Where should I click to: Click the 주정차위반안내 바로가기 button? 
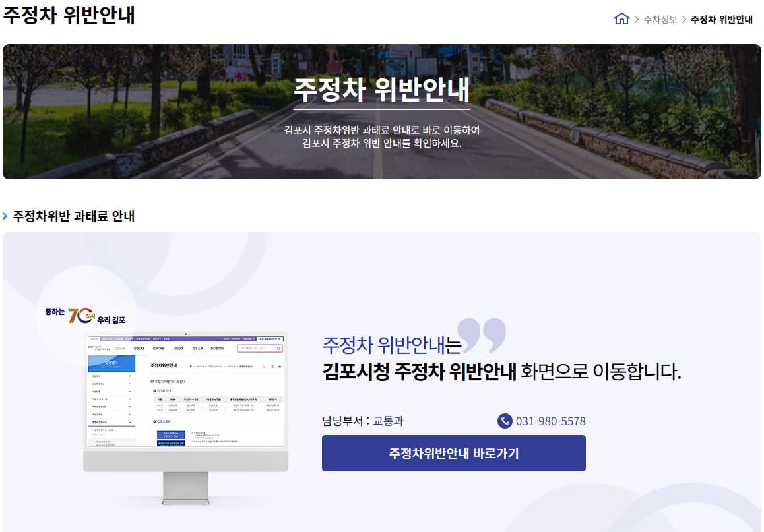pos(453,453)
